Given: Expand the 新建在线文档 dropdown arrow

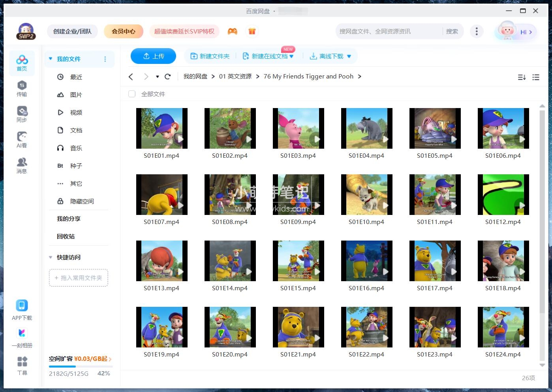Looking at the screenshot, I should point(291,56).
